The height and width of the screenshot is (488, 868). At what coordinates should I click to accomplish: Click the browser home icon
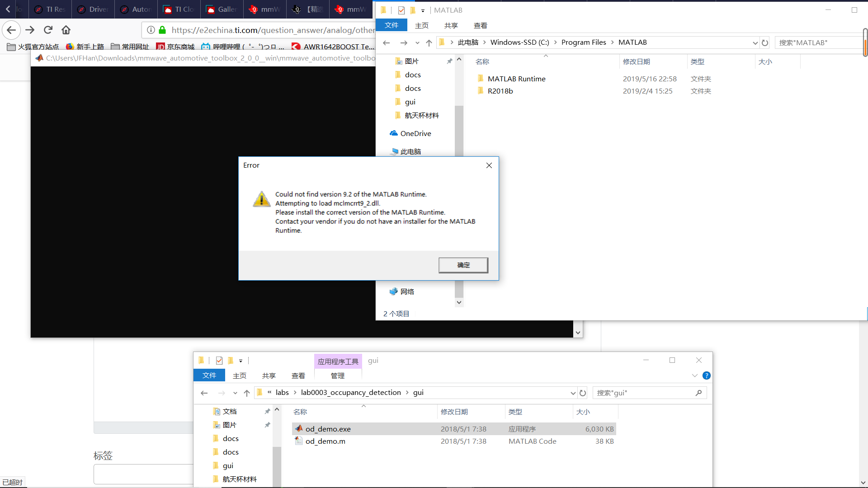pyautogui.click(x=66, y=30)
